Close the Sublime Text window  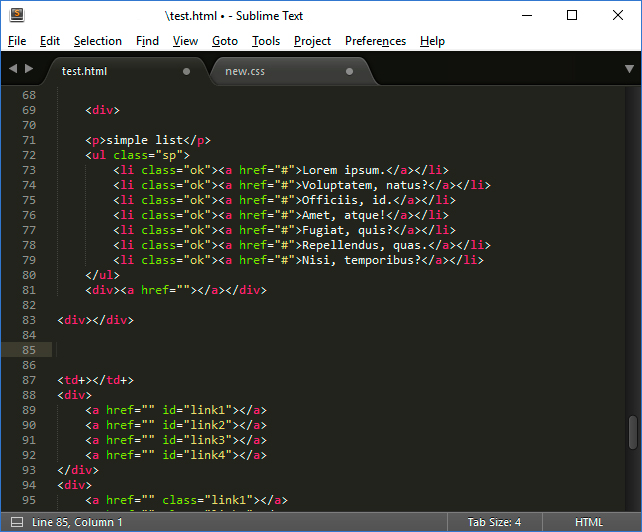tap(618, 16)
